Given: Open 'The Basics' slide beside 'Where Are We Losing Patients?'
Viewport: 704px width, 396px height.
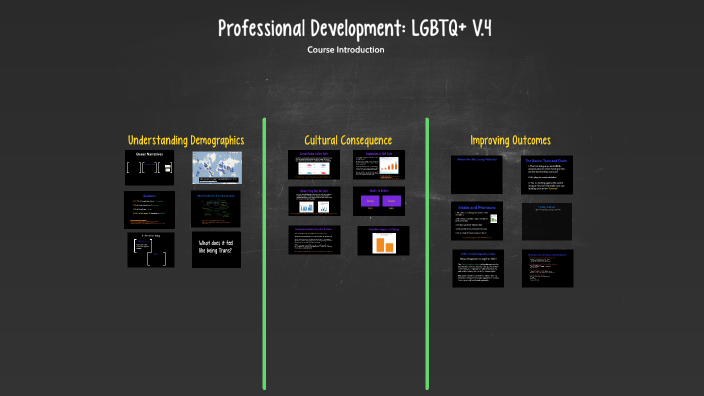Looking at the screenshot, I should point(547,175).
